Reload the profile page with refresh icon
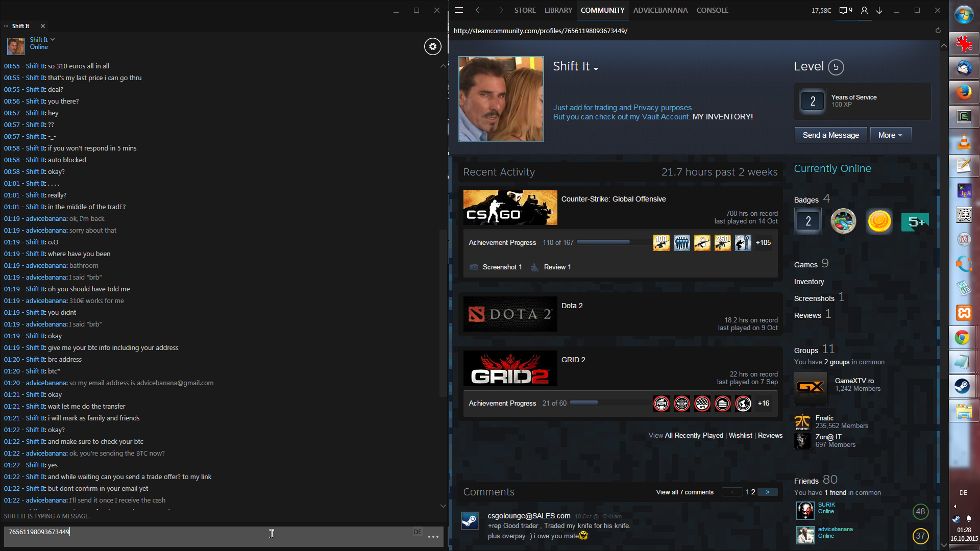This screenshot has width=980, height=551. [938, 31]
